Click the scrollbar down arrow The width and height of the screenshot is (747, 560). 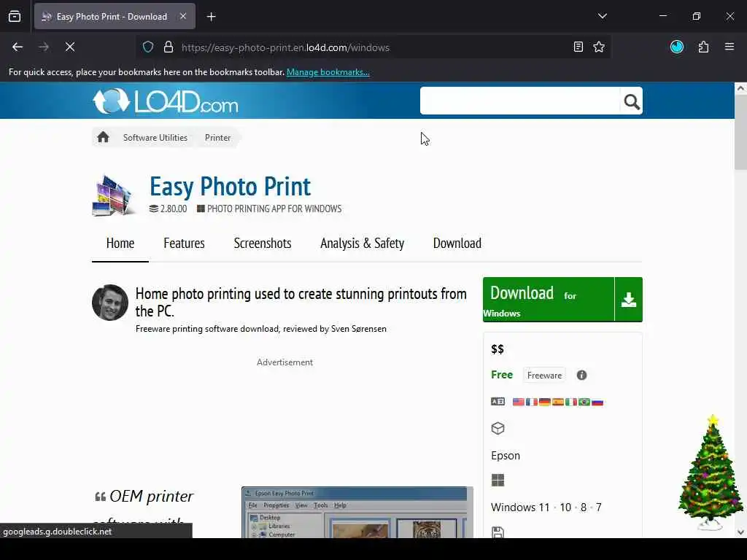pyautogui.click(x=740, y=532)
